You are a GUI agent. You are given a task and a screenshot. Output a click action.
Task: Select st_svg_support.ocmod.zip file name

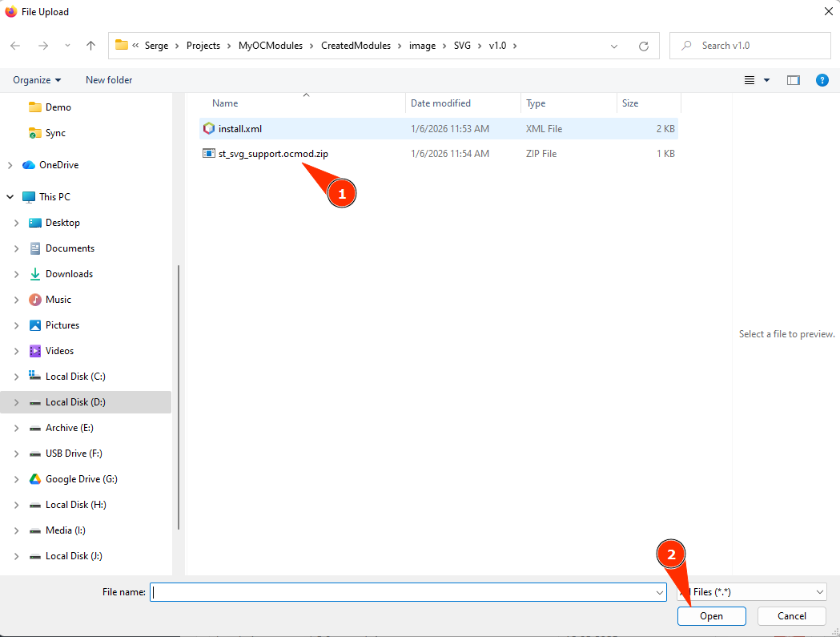tap(273, 154)
